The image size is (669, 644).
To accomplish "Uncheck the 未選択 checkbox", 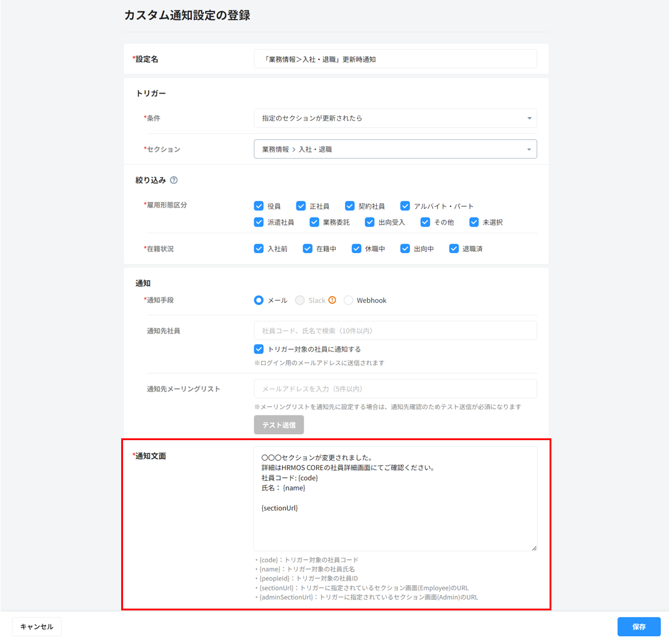I will (474, 222).
